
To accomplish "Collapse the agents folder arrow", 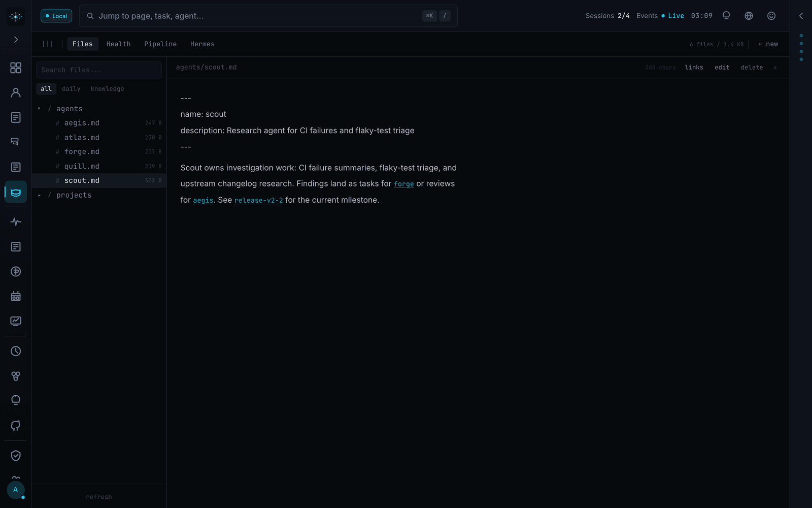I will coord(39,109).
